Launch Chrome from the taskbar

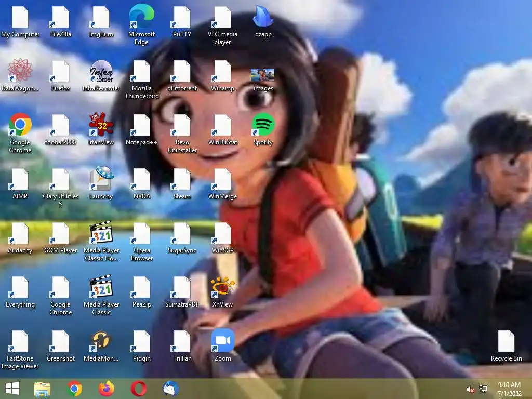[75, 389]
